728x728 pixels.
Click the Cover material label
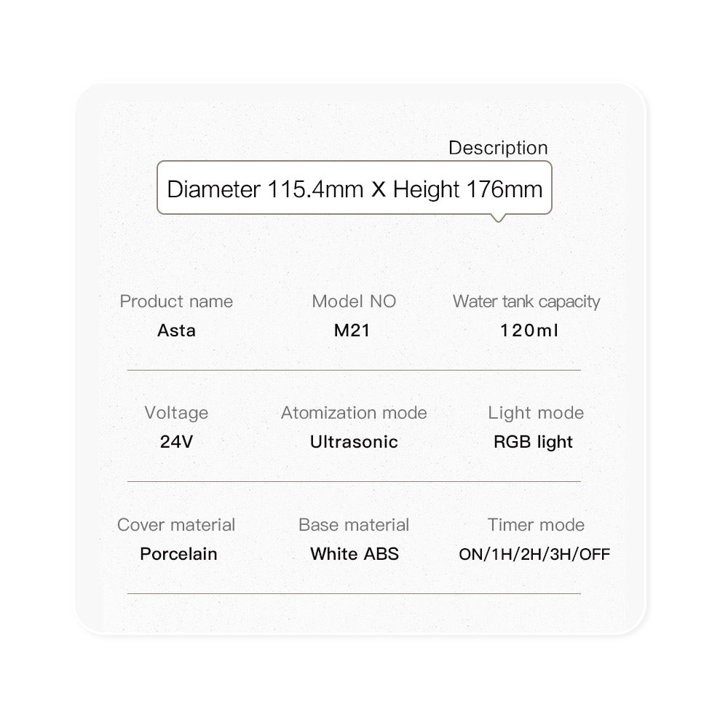(176, 525)
